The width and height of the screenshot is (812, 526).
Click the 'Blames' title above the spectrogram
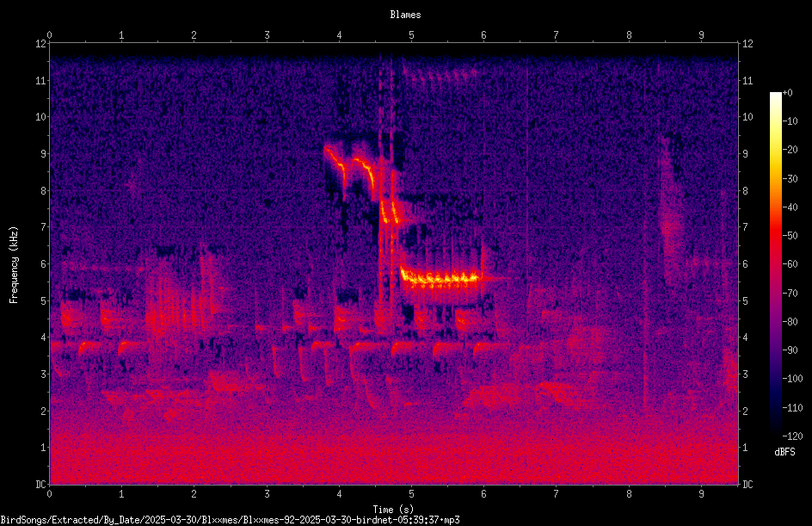click(x=405, y=15)
